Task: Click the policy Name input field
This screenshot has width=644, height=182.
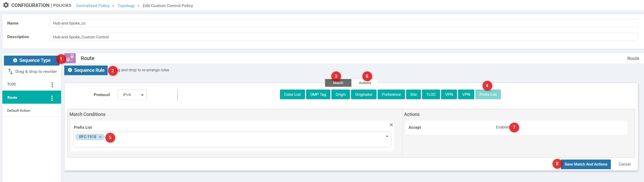Action: (343, 23)
